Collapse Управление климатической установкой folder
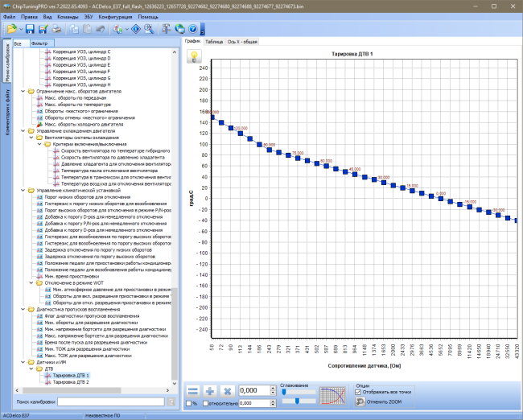523x420 pixels. tap(23, 191)
